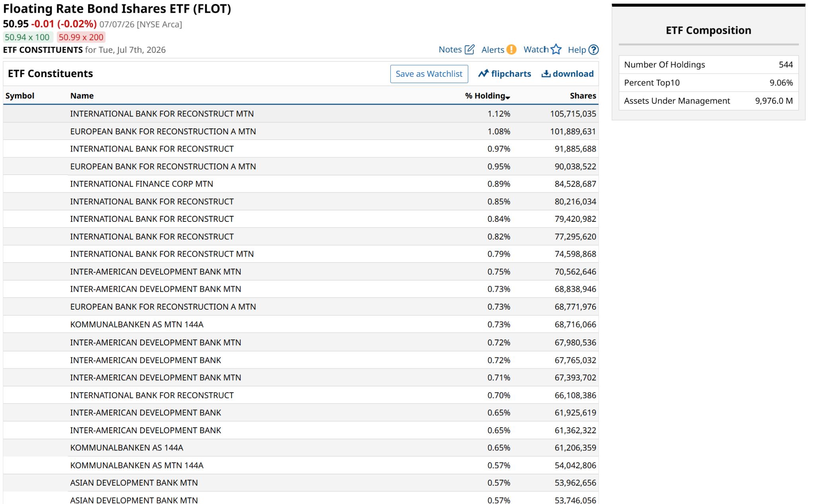
Task: Open the Notes link
Action: pyautogui.click(x=450, y=49)
